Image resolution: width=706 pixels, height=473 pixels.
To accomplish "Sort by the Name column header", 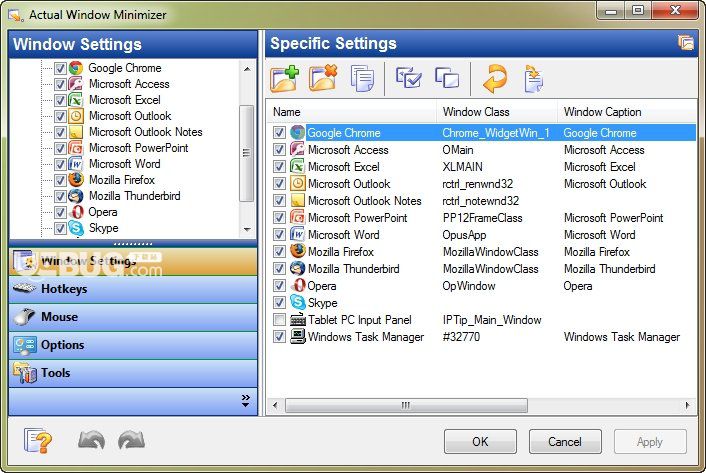I will coord(352,112).
